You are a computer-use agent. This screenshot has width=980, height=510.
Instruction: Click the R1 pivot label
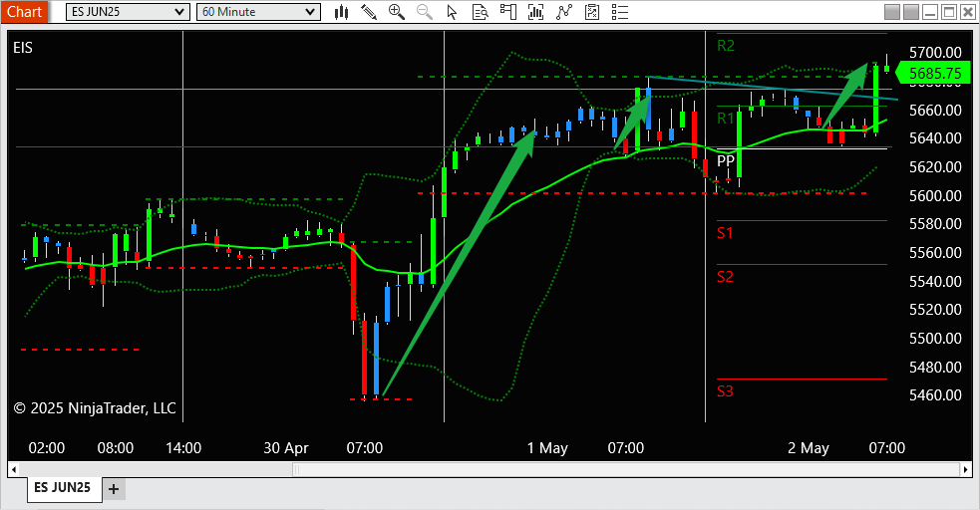(726, 119)
